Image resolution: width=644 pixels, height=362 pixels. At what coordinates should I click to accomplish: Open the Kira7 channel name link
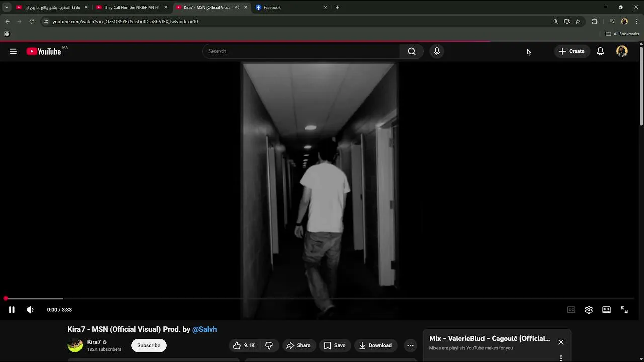point(94,342)
